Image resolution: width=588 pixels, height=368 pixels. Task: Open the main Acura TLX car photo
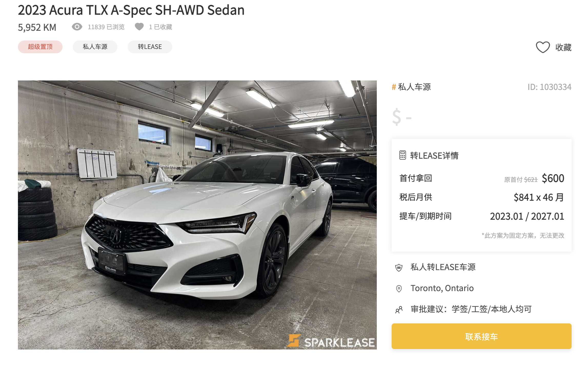[197, 215]
